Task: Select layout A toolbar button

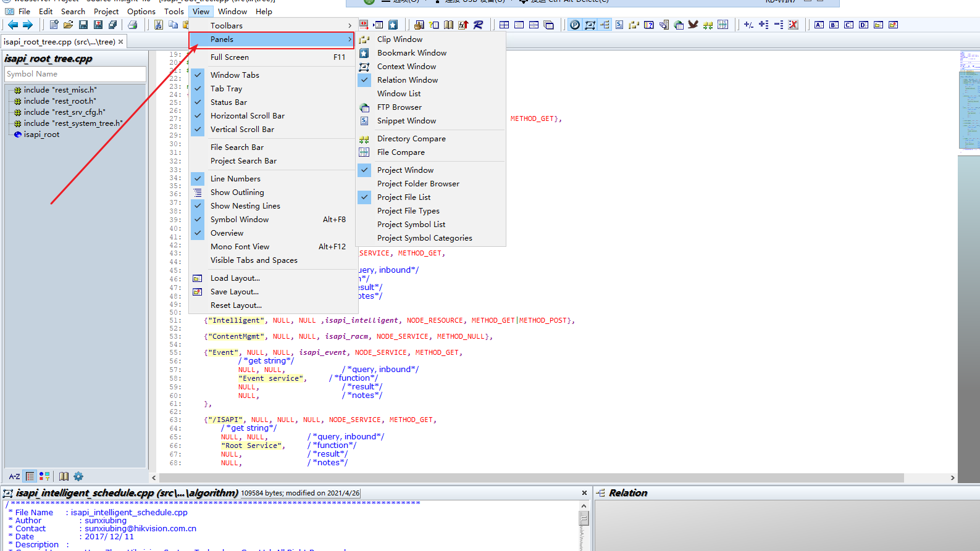Action: 819,25
